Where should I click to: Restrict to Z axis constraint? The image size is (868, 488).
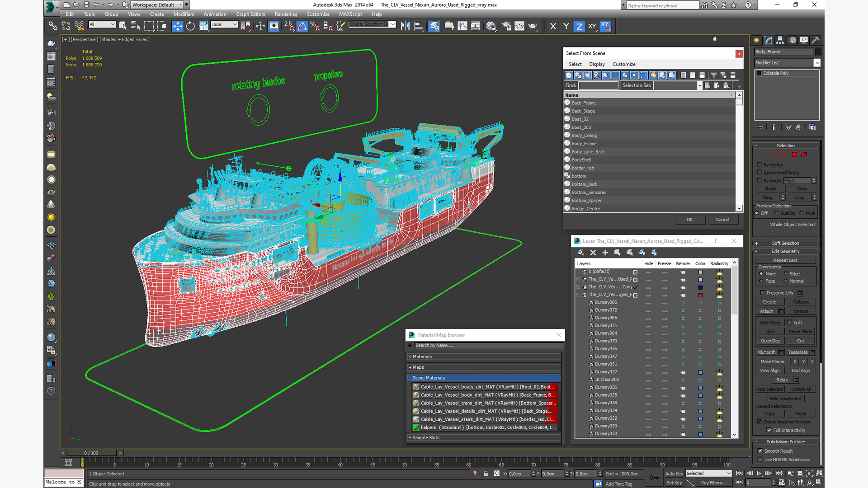(x=579, y=26)
